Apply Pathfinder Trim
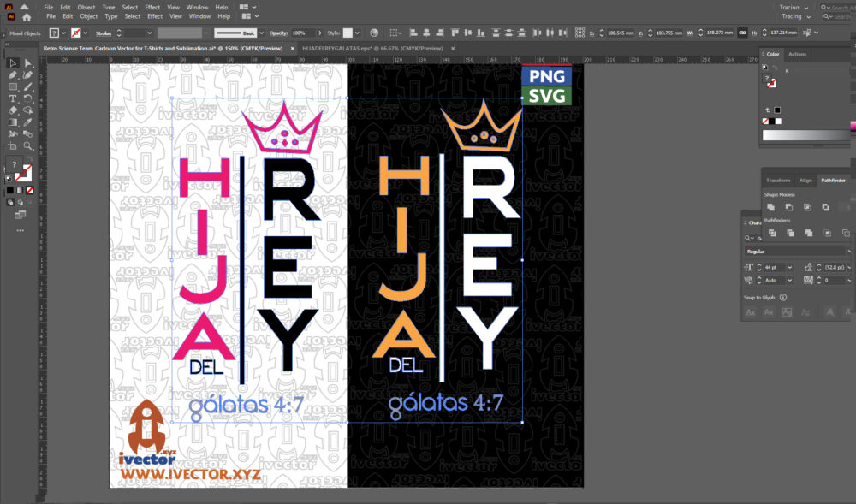Screen dimensions: 856x504 click(x=790, y=233)
